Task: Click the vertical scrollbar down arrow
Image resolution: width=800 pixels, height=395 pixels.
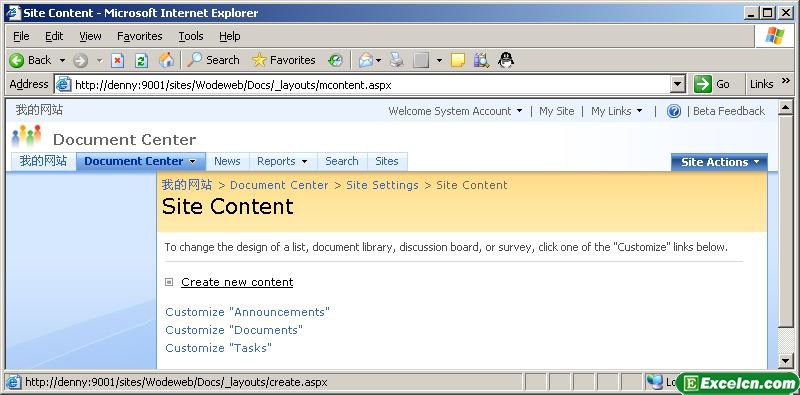Action: (786, 361)
